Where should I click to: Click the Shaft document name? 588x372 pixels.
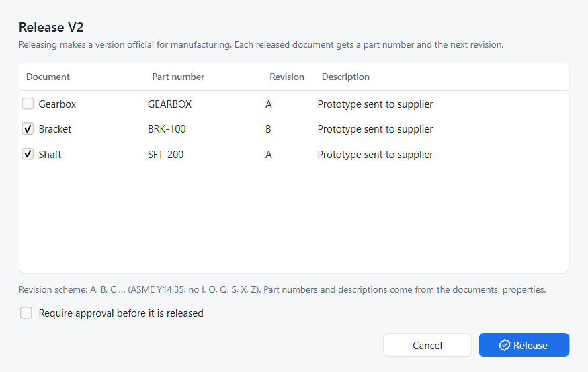(50, 155)
